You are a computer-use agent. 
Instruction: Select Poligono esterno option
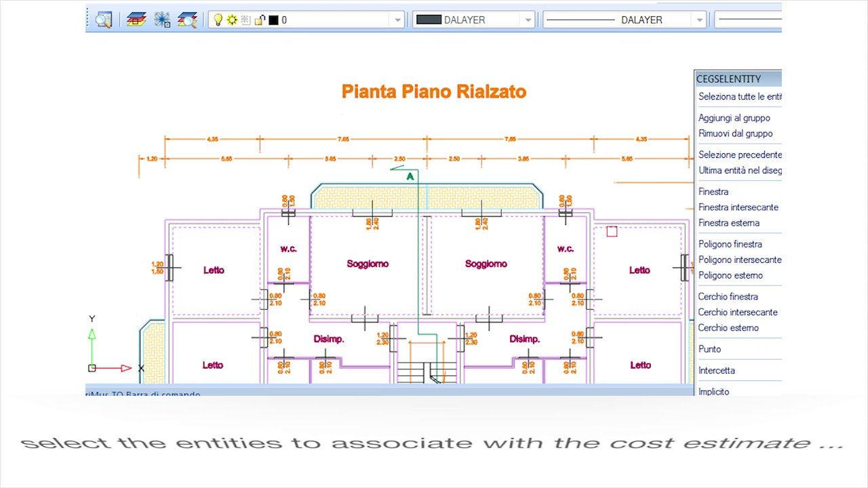[730, 275]
